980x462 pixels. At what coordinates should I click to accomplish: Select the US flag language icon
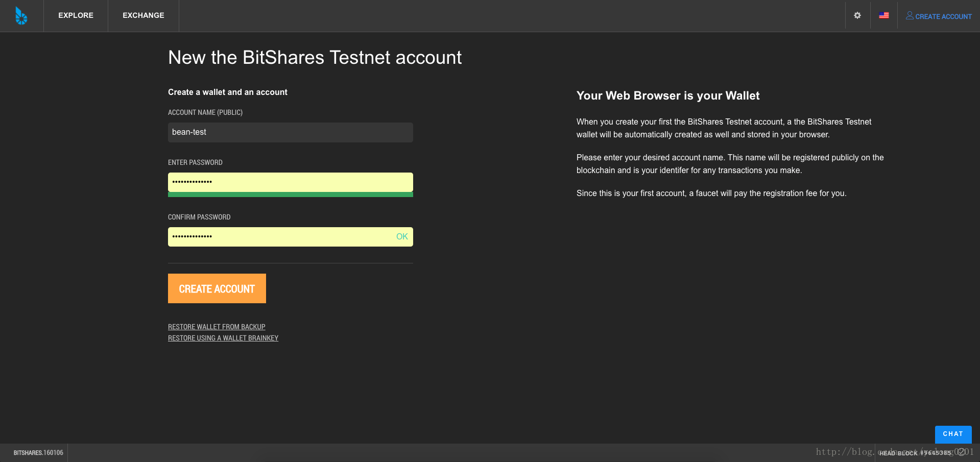coord(884,15)
